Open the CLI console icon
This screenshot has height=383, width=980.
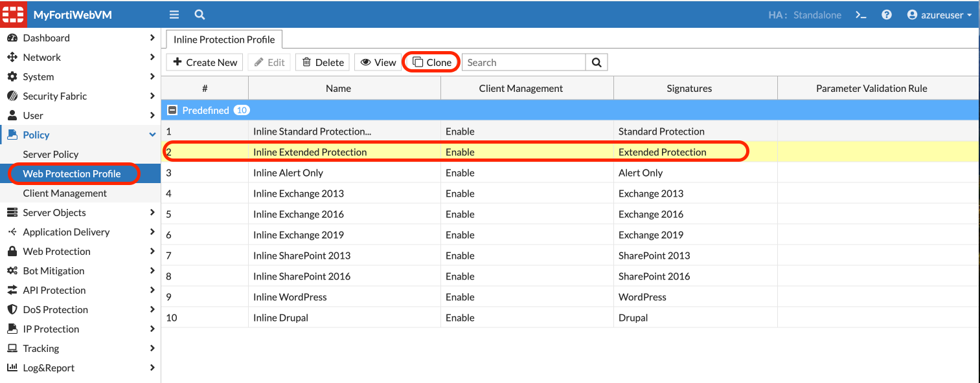861,15
